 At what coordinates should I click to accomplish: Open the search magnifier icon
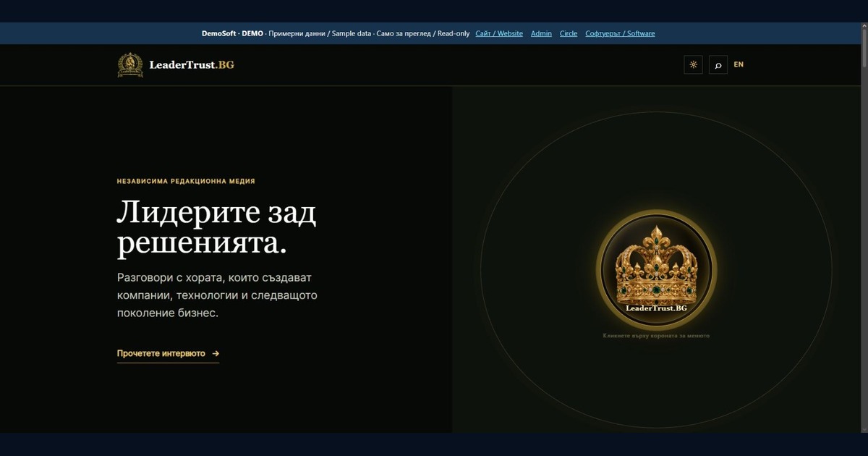[718, 64]
